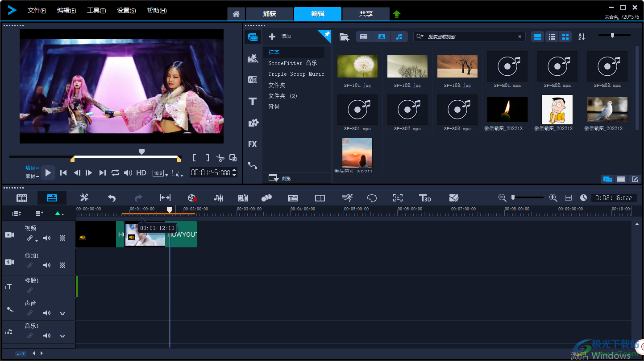Open the Title T panel
The height and width of the screenshot is (361, 644).
253,101
